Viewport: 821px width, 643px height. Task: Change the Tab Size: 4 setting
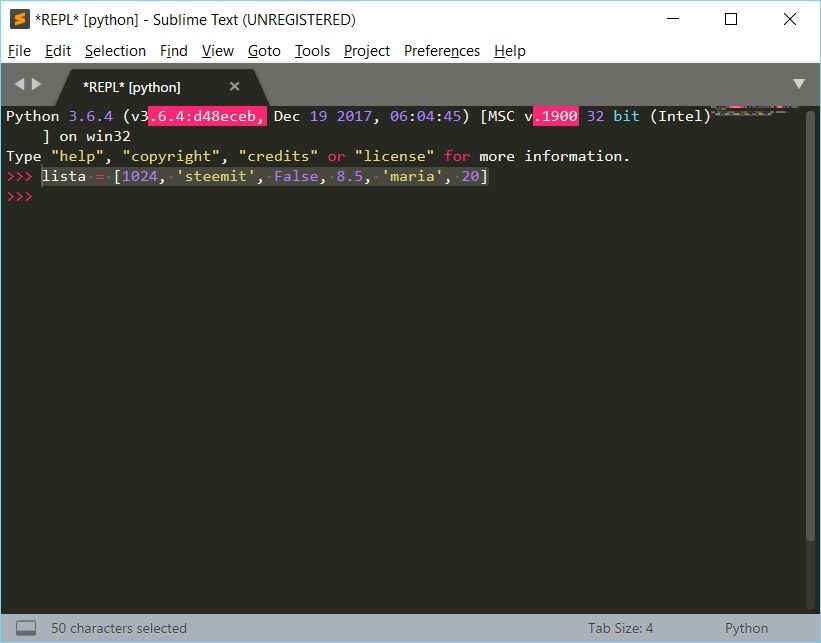[620, 628]
